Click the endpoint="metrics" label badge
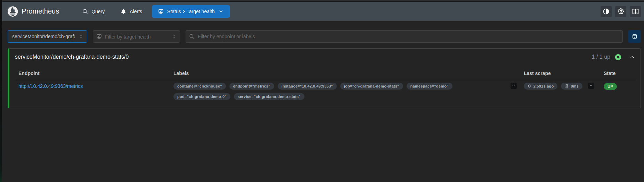The image size is (644, 182). click(x=252, y=86)
